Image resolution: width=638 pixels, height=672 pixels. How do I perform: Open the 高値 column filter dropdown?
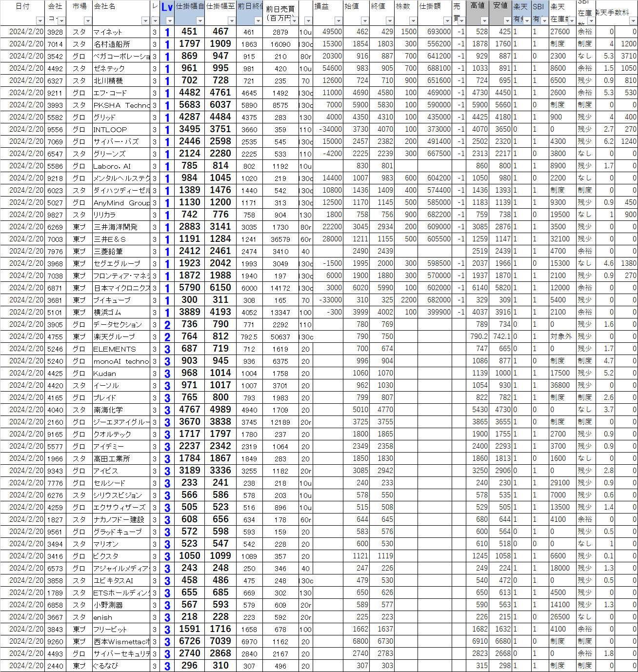pos(484,20)
